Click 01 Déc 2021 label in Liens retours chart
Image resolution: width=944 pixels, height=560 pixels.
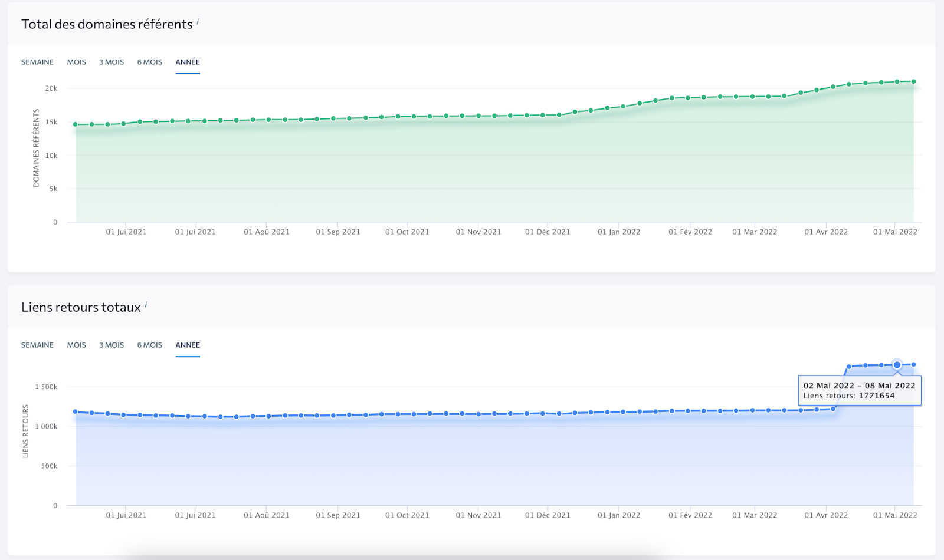pos(548,515)
